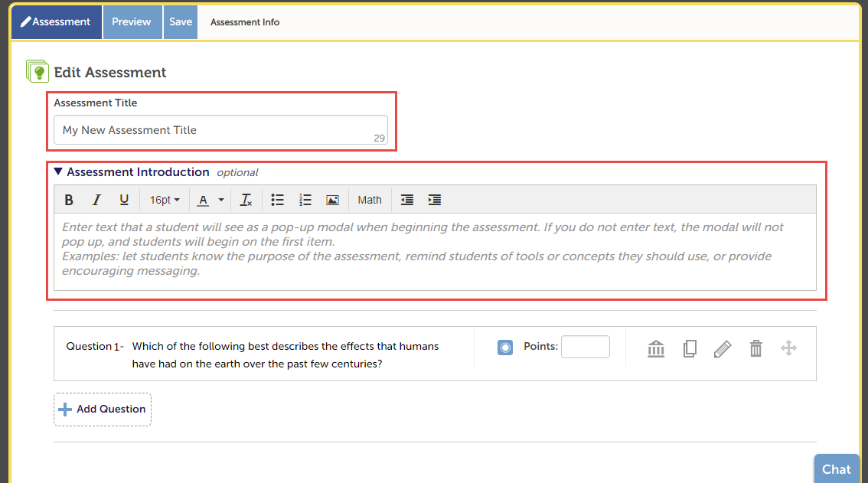
Task: Click the Add Question button
Action: point(103,410)
